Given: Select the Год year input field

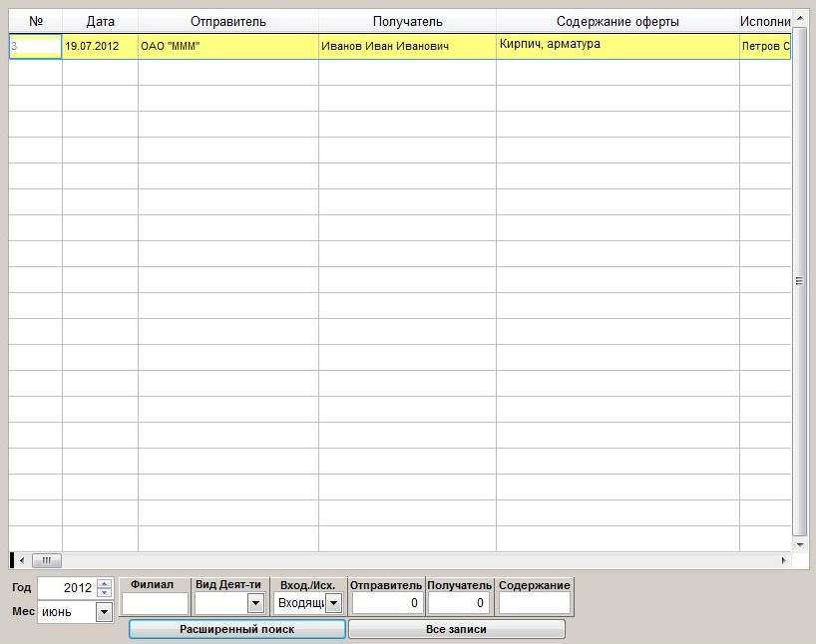Looking at the screenshot, I should tap(68, 588).
